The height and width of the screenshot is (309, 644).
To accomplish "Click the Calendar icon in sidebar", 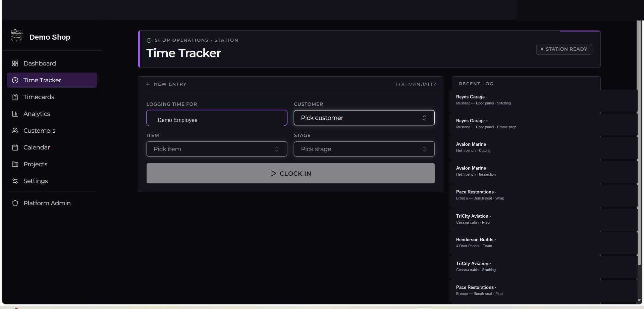I will tap(15, 147).
